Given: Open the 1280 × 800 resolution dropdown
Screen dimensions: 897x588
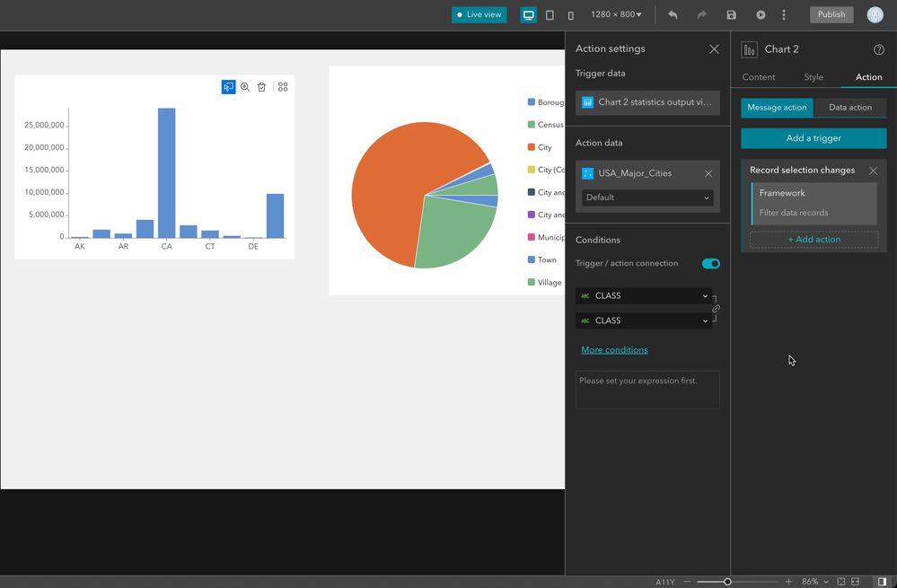Looking at the screenshot, I should (616, 15).
